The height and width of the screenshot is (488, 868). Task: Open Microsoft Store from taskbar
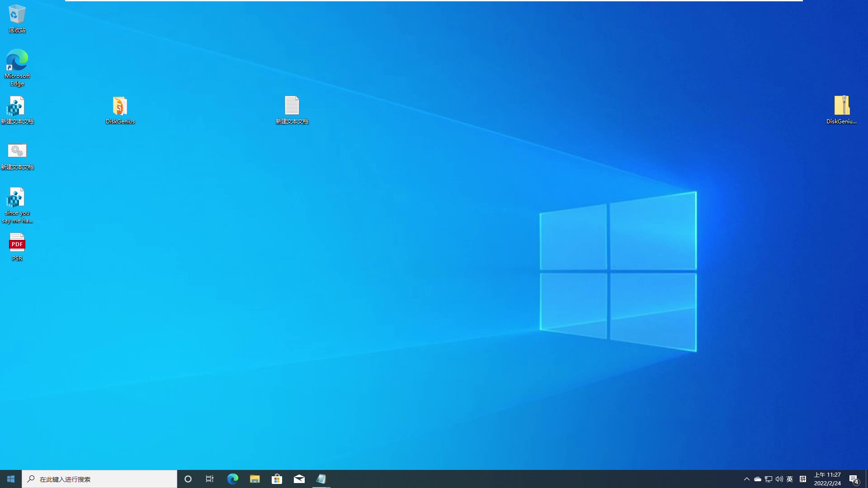pos(277,479)
